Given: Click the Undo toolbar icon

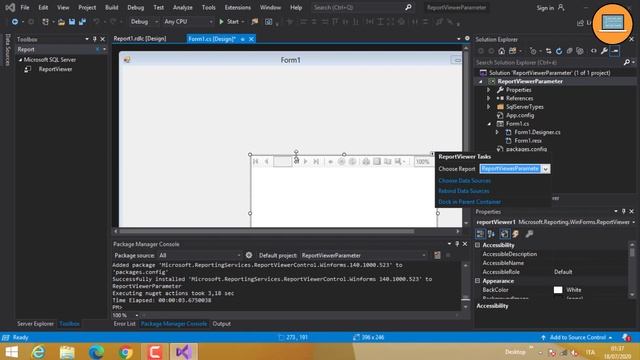Looking at the screenshot, I should tap(96, 22).
